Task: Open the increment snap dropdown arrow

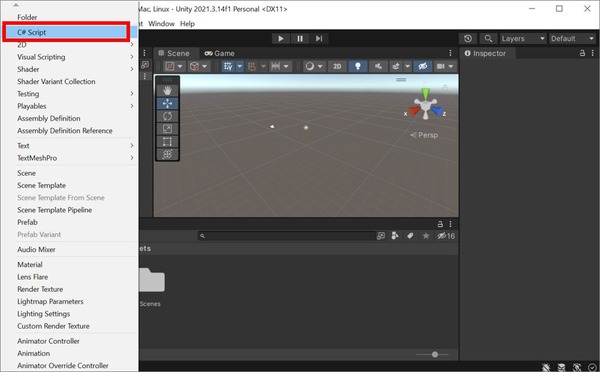Action: tap(286, 66)
